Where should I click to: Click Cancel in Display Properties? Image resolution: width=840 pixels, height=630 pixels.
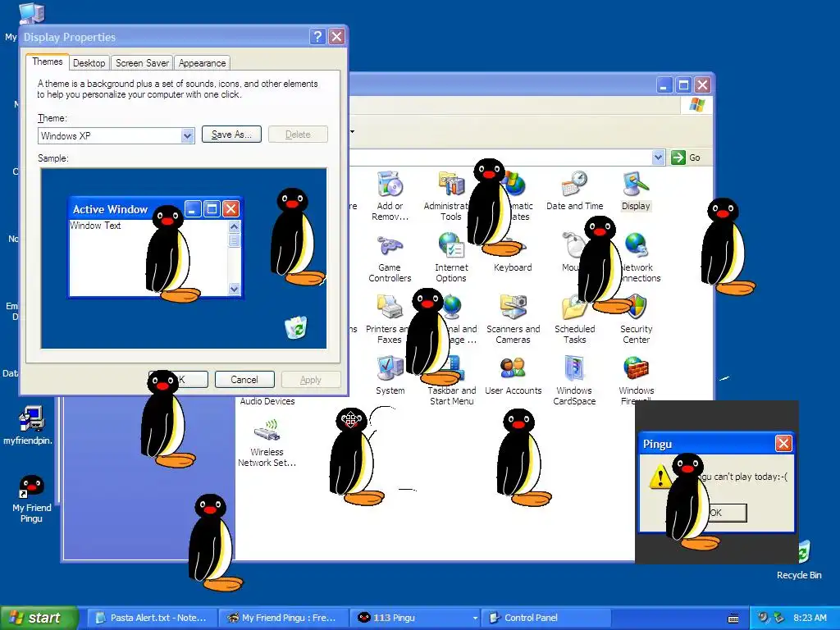point(244,379)
